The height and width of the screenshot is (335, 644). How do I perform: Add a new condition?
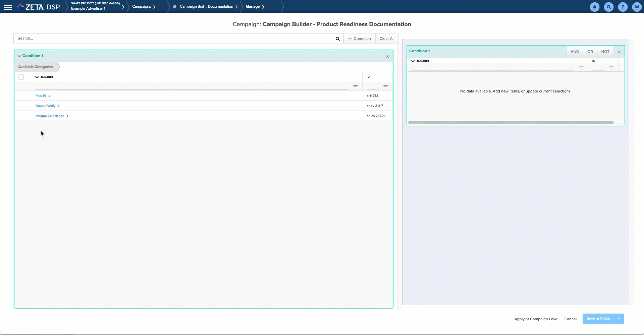point(359,39)
